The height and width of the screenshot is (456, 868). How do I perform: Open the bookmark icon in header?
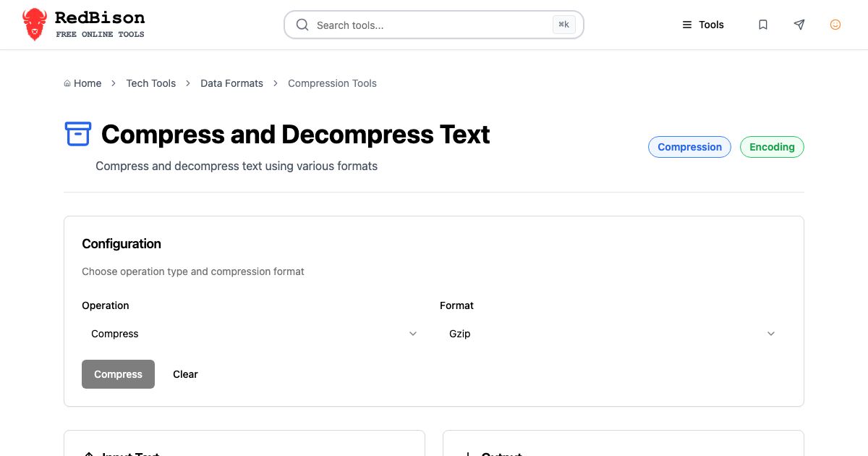[763, 25]
